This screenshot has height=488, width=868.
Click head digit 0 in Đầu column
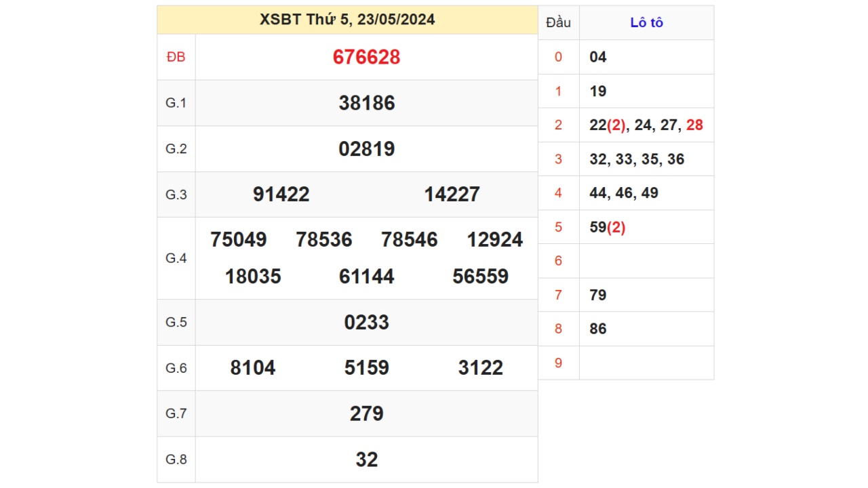(x=558, y=57)
